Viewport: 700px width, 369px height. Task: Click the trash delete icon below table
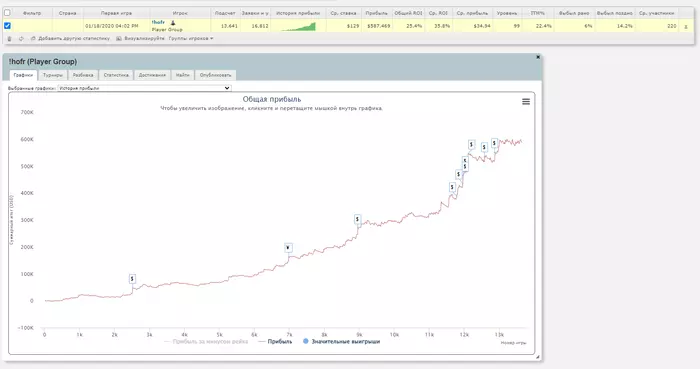[x=9, y=39]
